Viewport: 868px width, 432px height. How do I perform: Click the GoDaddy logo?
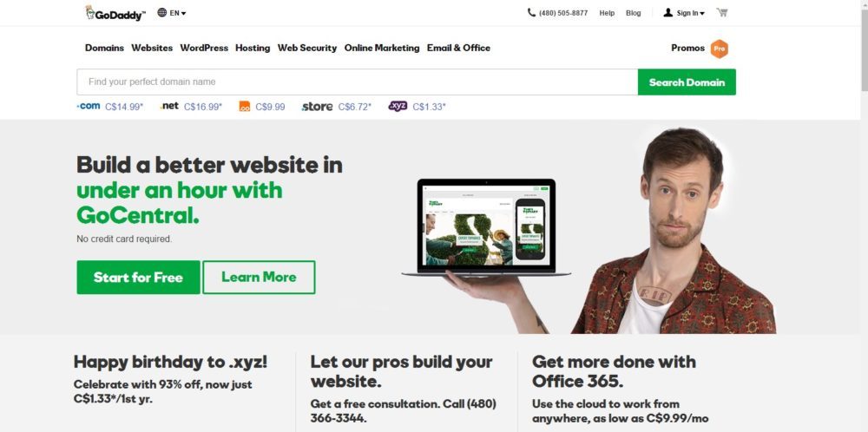pyautogui.click(x=115, y=13)
